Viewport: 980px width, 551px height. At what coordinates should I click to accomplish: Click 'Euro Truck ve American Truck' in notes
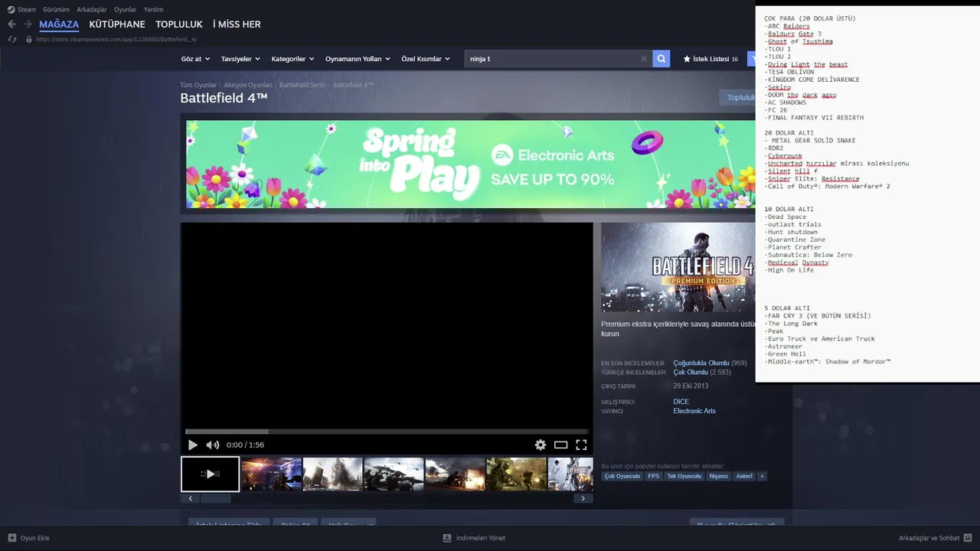820,339
